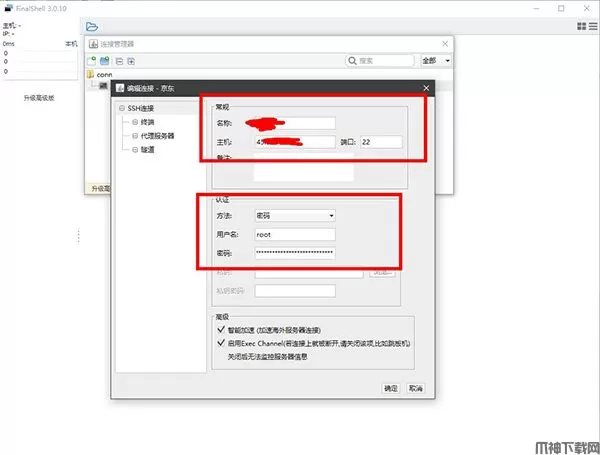Open 终端 settings in tree

point(147,122)
